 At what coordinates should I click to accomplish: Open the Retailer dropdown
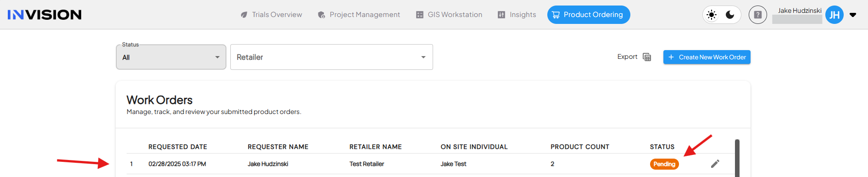[332, 57]
